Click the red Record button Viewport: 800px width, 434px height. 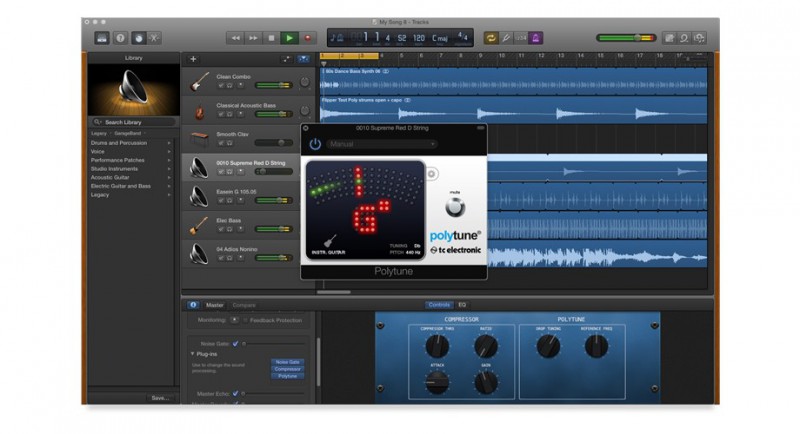point(308,38)
